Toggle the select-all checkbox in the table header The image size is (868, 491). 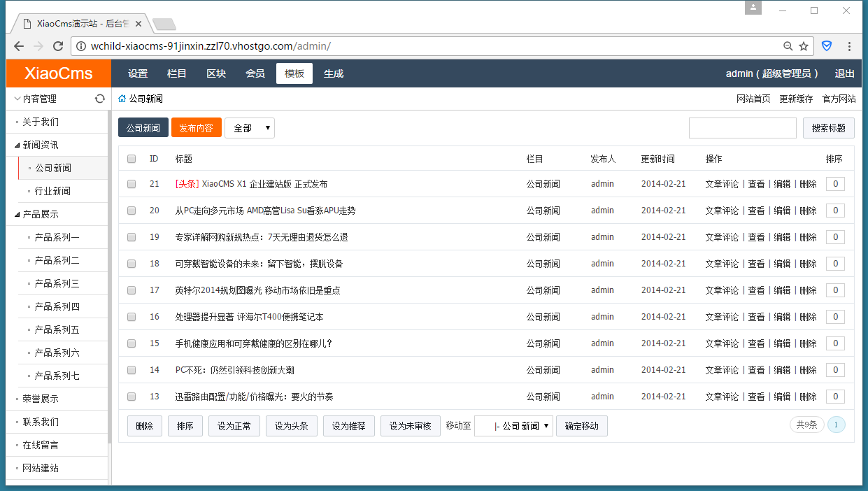coord(131,159)
